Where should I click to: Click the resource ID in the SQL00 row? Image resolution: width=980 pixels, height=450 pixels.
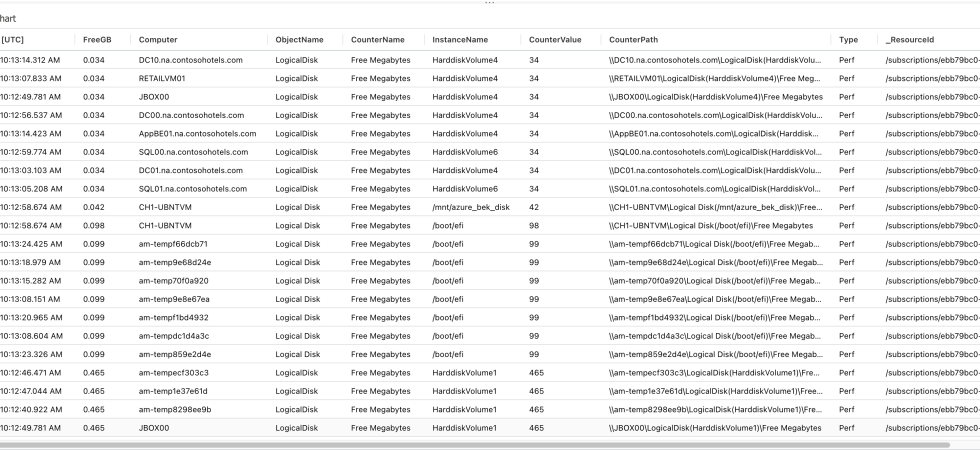(x=932, y=152)
